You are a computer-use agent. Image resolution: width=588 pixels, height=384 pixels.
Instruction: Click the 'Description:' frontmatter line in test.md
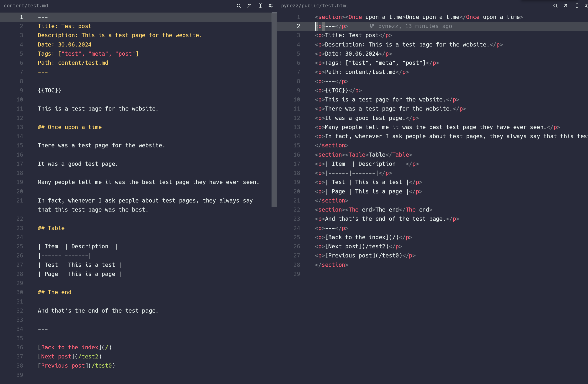point(120,35)
